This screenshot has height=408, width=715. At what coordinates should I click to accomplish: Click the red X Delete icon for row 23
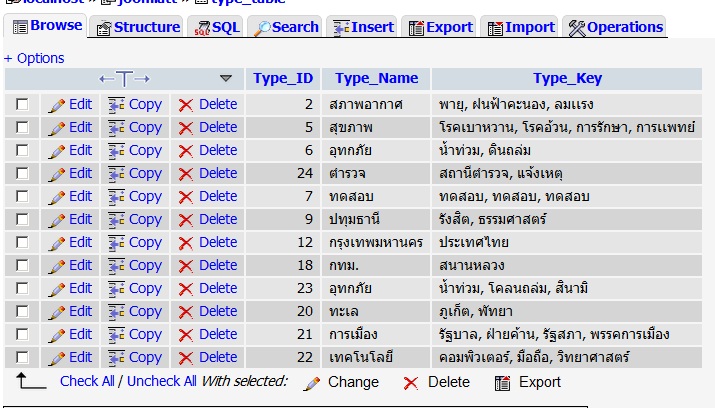pos(186,289)
